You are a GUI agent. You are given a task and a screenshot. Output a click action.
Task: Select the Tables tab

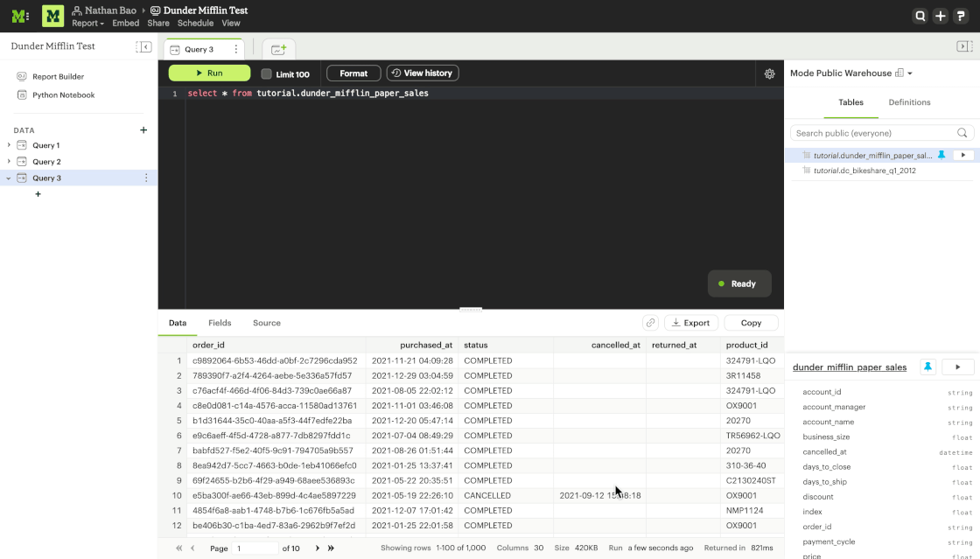(x=850, y=102)
